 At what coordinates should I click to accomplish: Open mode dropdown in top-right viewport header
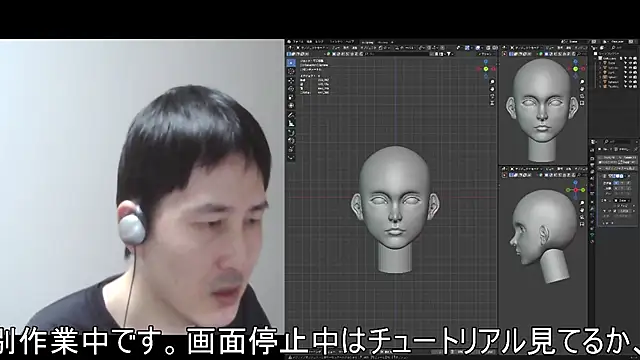tap(526, 48)
